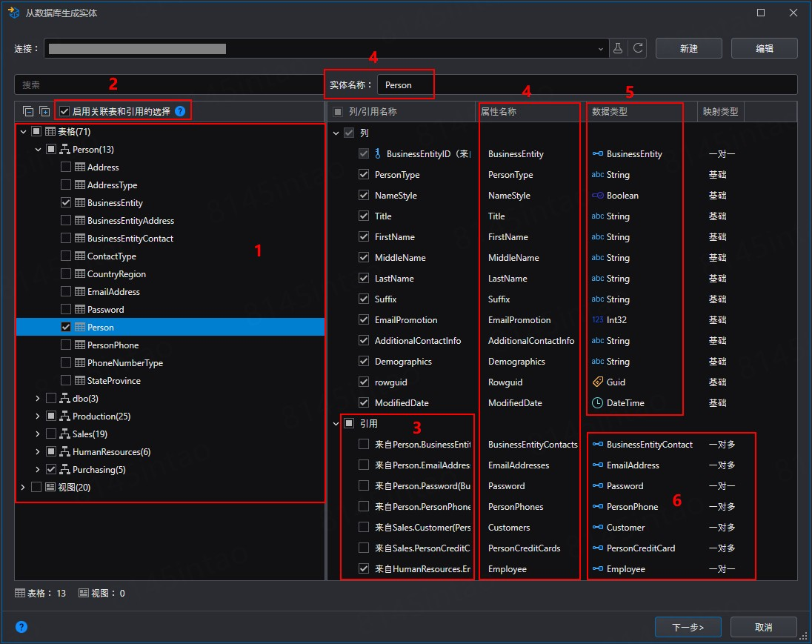
Task: Collapse the 列 group
Action: 336,133
